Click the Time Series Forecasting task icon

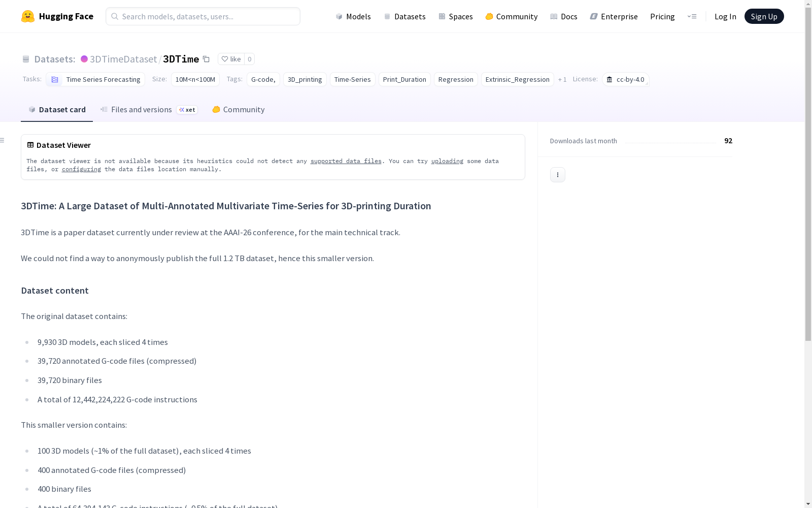pos(55,79)
